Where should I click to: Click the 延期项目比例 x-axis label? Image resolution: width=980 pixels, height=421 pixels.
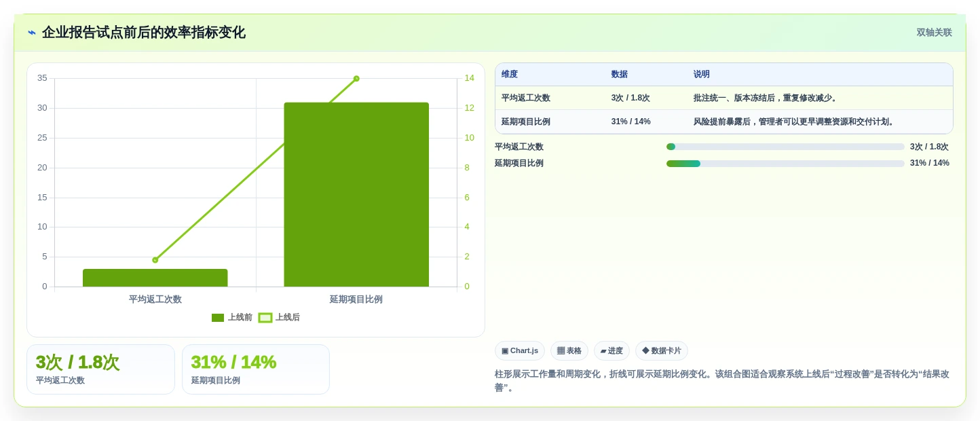click(356, 299)
